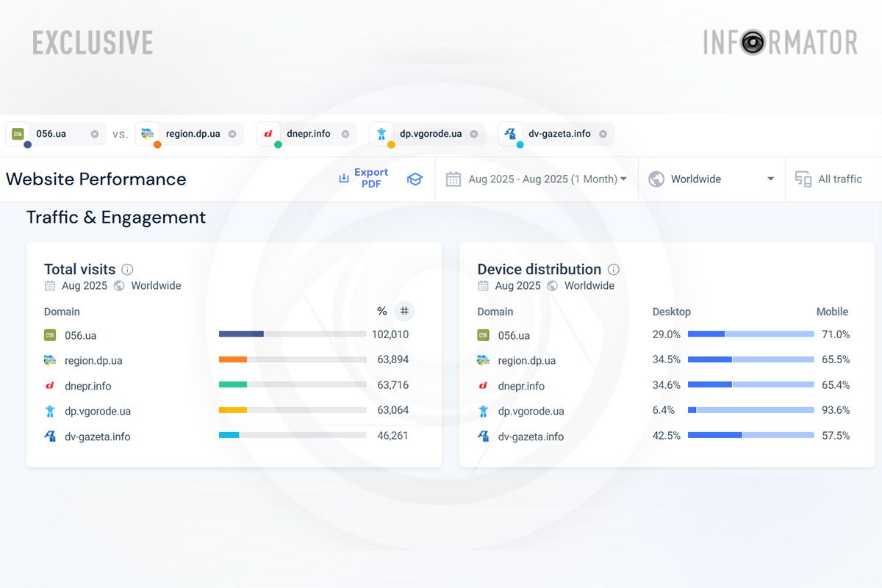The width and height of the screenshot is (882, 588).
Task: Click dv-gazeta.info in Device distribution list
Action: click(531, 437)
